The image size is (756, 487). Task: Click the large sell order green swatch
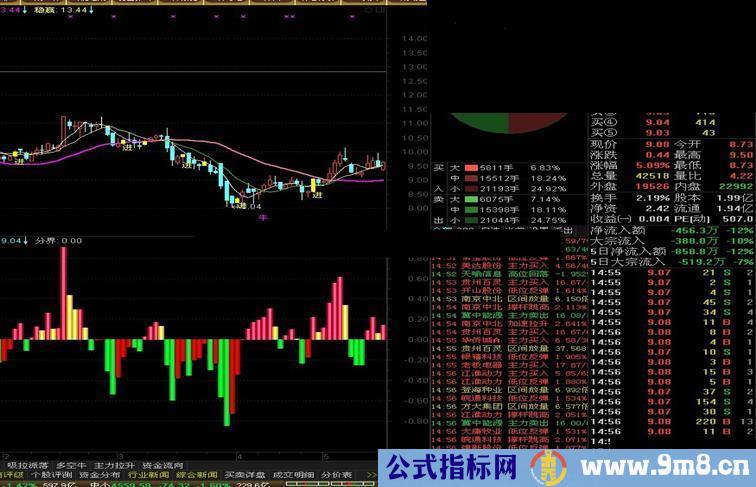(471, 199)
